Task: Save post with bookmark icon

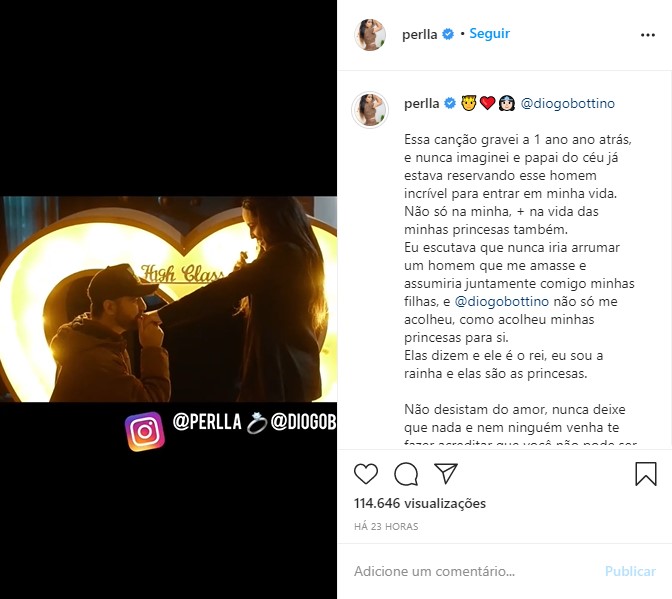Action: [645, 473]
